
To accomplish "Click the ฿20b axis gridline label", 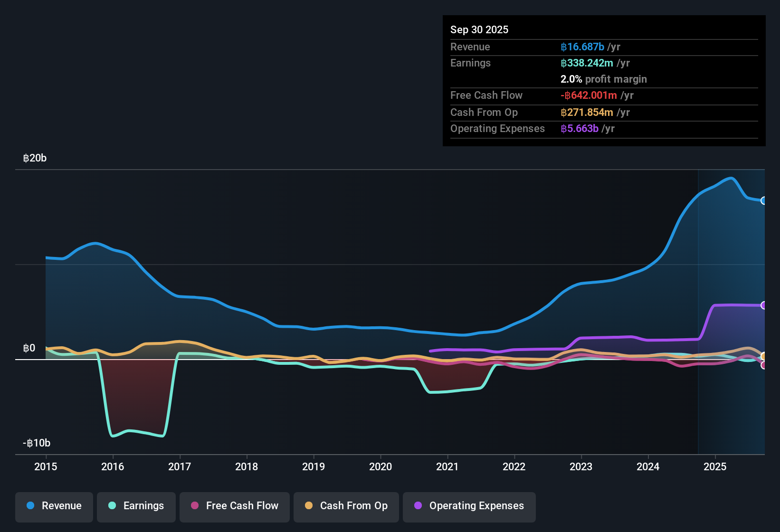I will point(35,158).
